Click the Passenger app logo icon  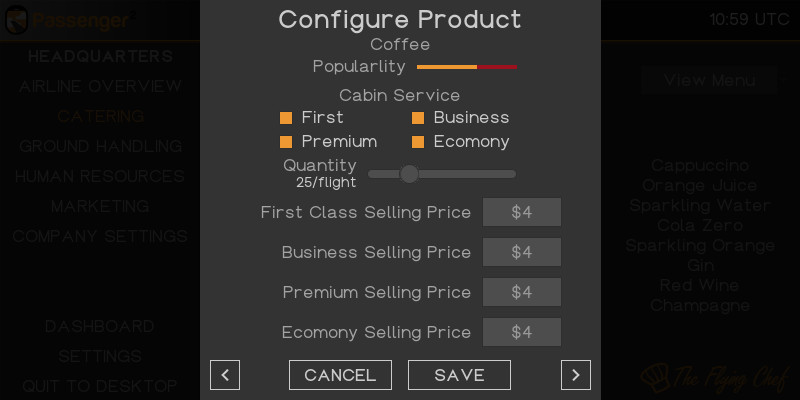click(x=17, y=20)
